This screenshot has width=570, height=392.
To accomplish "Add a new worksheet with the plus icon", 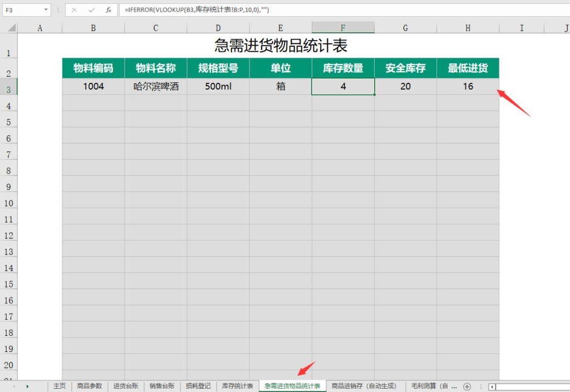I will 467,386.
